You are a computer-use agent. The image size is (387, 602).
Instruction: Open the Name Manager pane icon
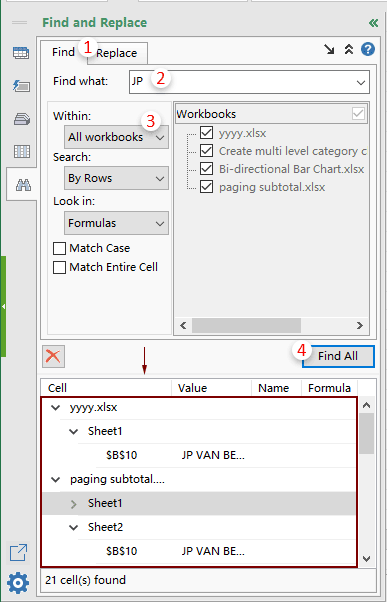click(21, 119)
